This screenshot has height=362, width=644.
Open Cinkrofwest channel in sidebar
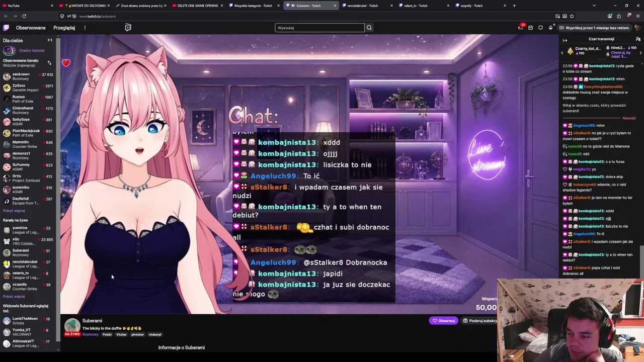(x=28, y=111)
